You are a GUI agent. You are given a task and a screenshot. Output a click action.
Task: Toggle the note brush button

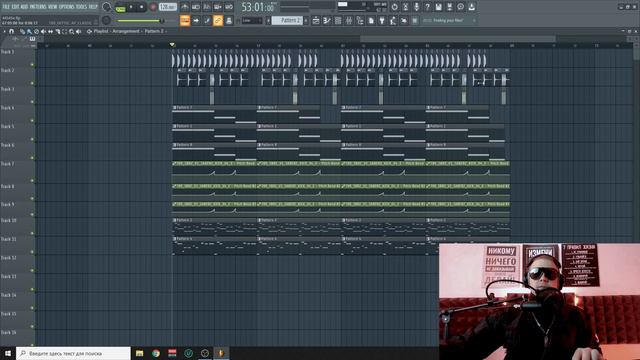click(x=207, y=20)
